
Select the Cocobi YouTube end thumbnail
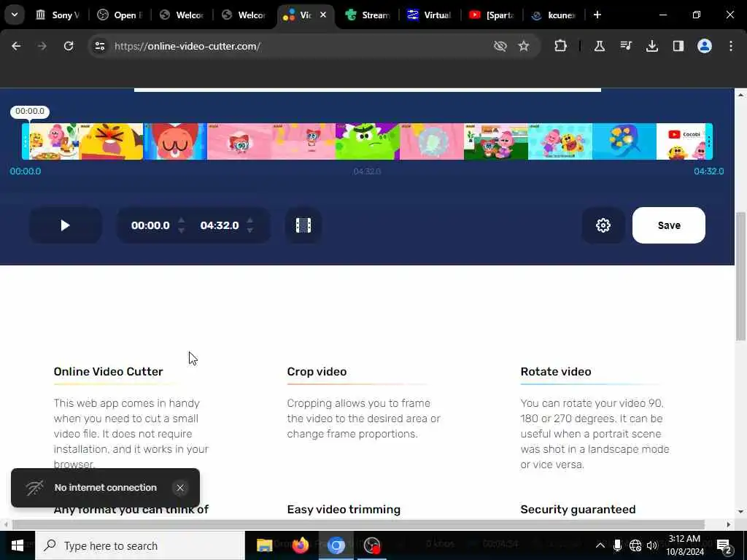pos(681,141)
